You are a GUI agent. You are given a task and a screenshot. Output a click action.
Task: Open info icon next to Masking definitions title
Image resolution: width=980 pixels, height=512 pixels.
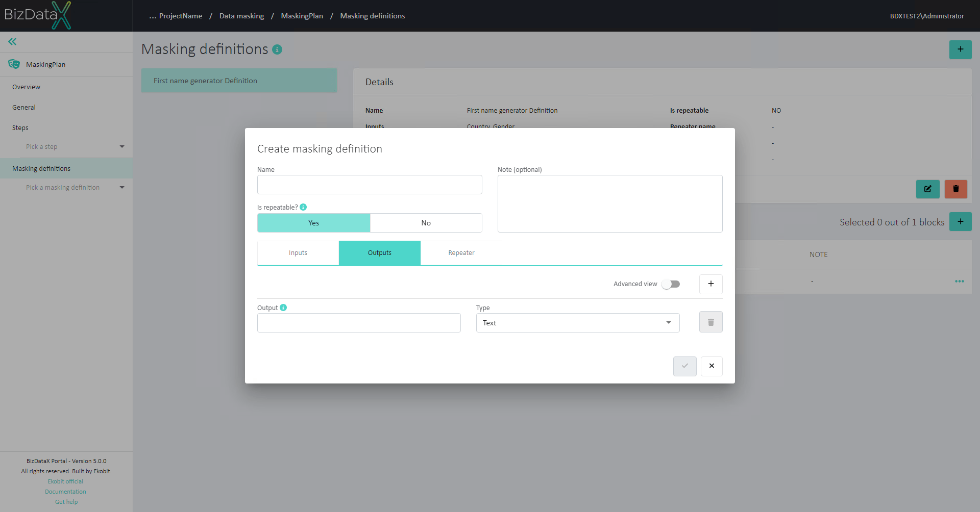coord(277,49)
